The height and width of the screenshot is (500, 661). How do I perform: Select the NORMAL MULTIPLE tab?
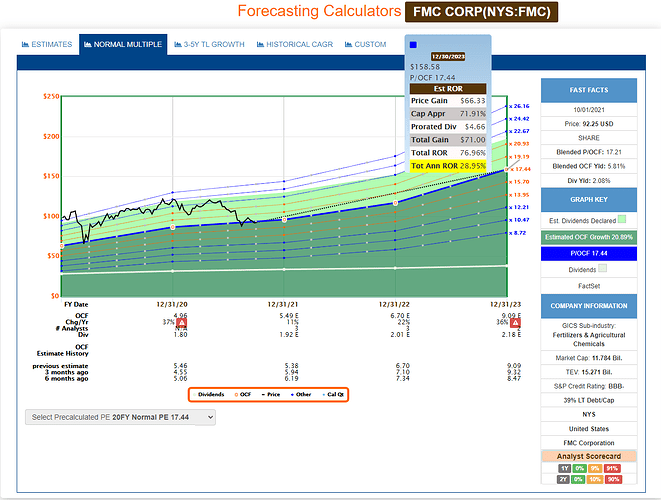(x=123, y=44)
